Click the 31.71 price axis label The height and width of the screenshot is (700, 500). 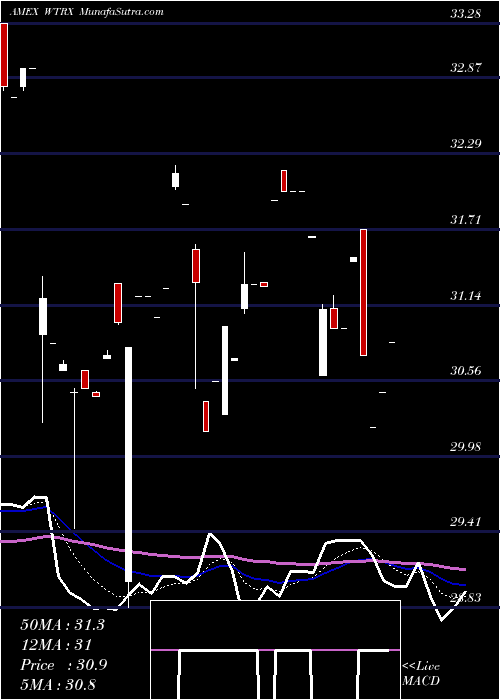tap(465, 220)
